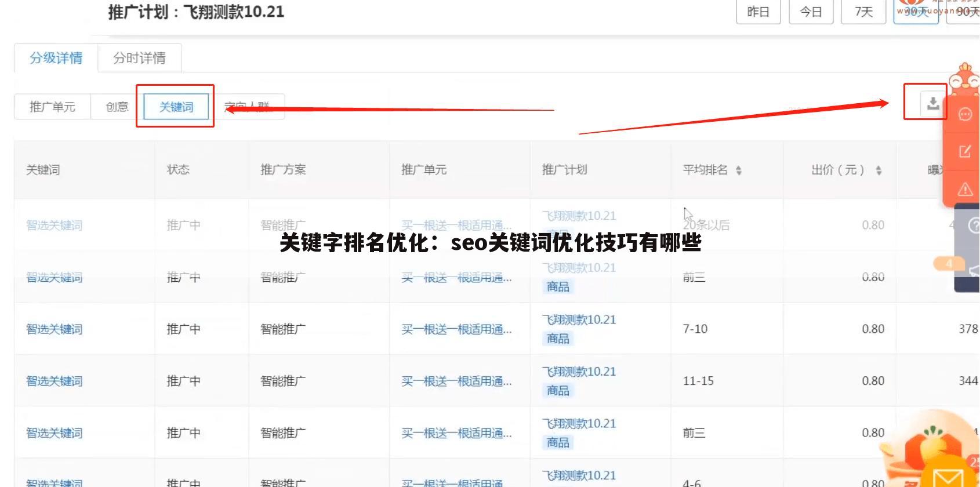Click the 推广单元 column header
This screenshot has height=487, width=980.
[424, 170]
